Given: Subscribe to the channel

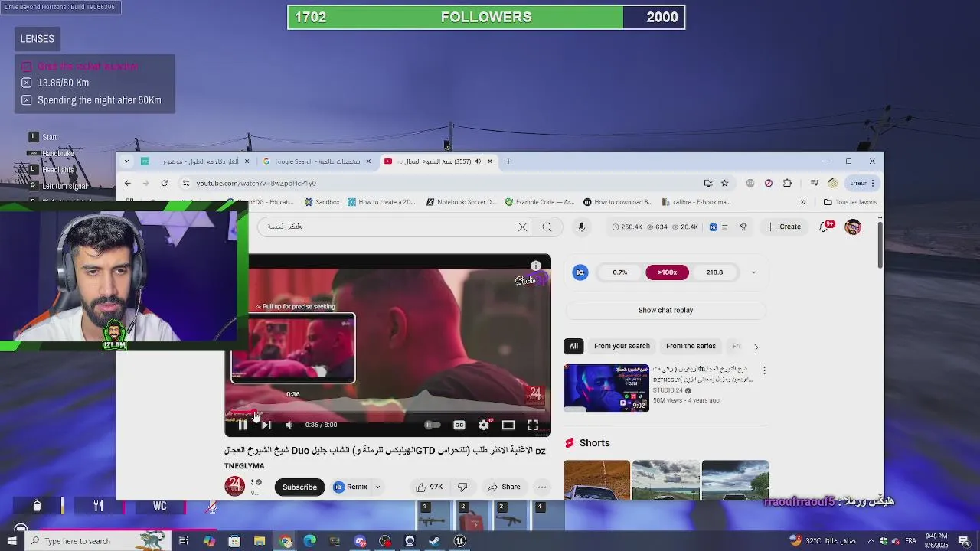Looking at the screenshot, I should coord(299,487).
